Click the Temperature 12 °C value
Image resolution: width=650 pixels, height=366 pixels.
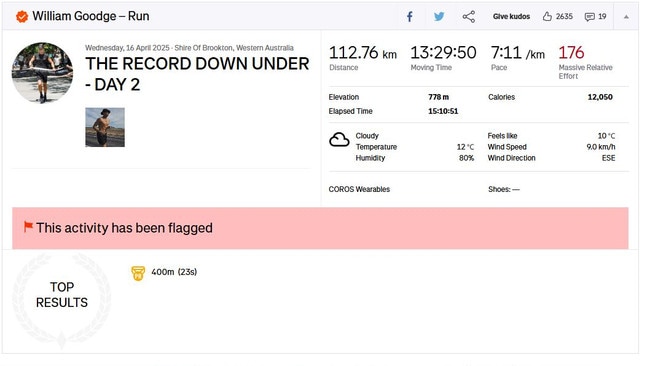(x=466, y=147)
